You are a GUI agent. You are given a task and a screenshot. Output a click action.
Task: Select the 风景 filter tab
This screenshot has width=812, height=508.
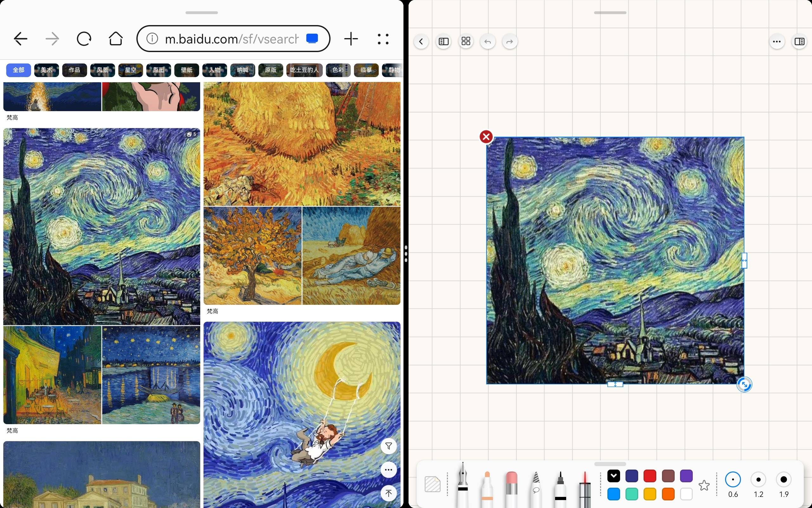[103, 70]
